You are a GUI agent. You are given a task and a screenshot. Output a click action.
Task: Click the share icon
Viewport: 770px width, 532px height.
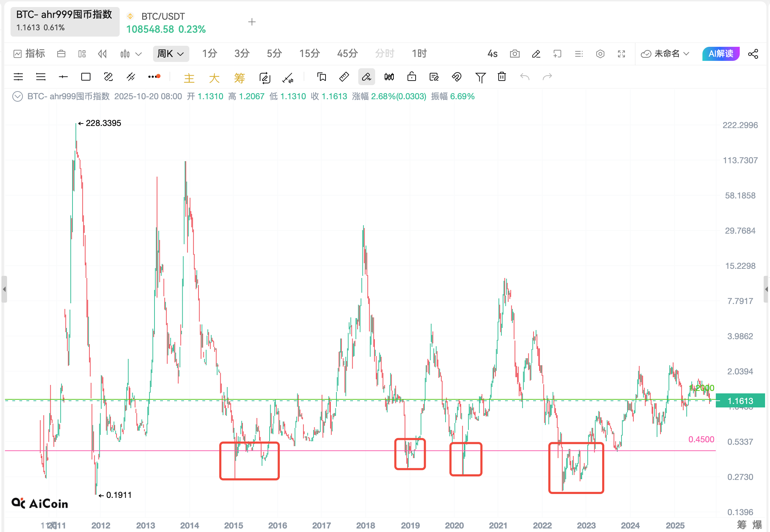753,54
